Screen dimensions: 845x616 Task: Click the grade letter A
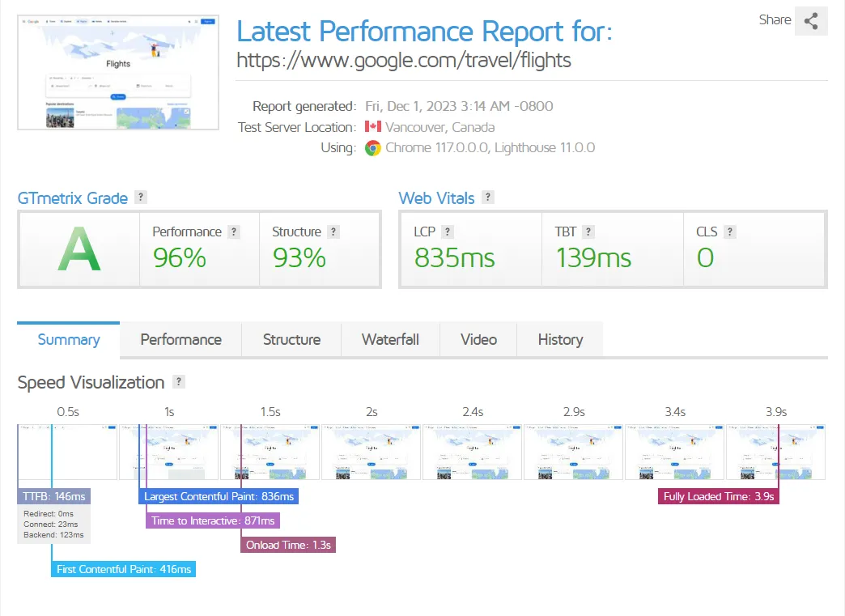point(79,249)
